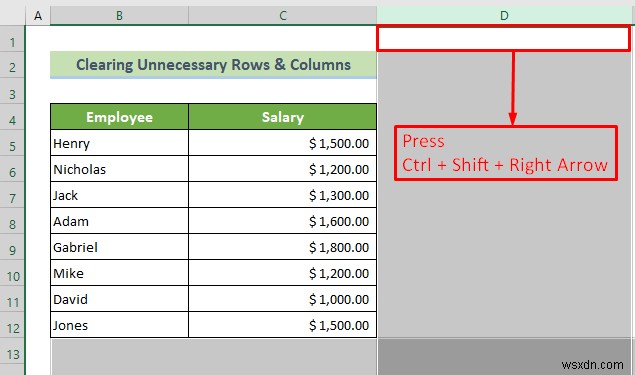Select row 6 header

[x=12, y=169]
